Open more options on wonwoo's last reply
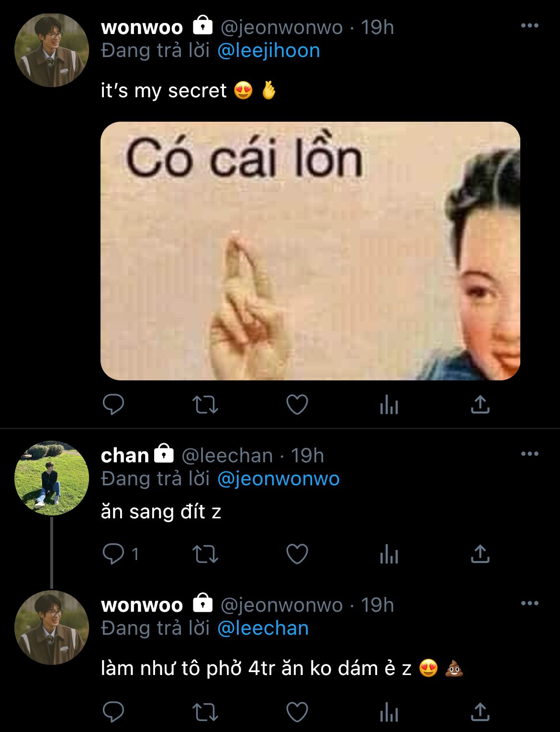The width and height of the screenshot is (560, 732). point(529,603)
